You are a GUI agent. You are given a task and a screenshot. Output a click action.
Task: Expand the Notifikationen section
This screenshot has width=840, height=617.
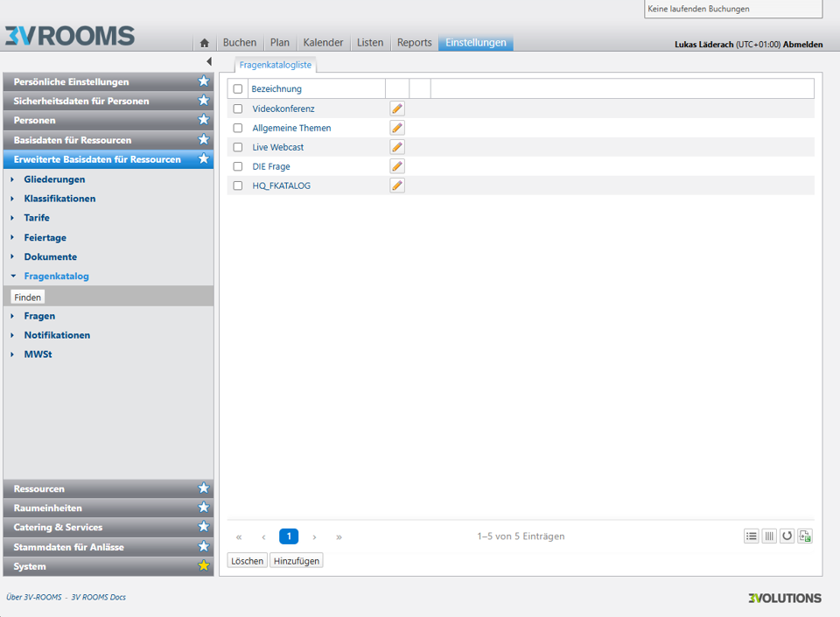(x=12, y=335)
